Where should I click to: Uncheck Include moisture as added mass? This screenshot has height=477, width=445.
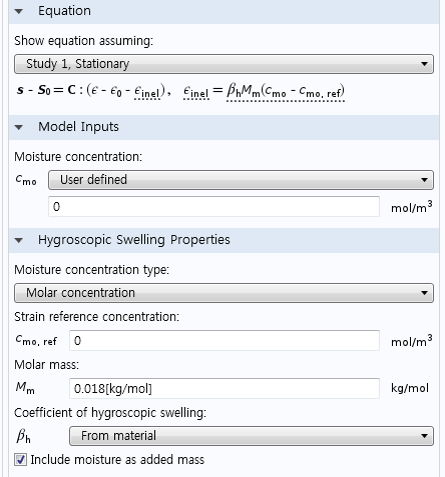tap(20, 460)
